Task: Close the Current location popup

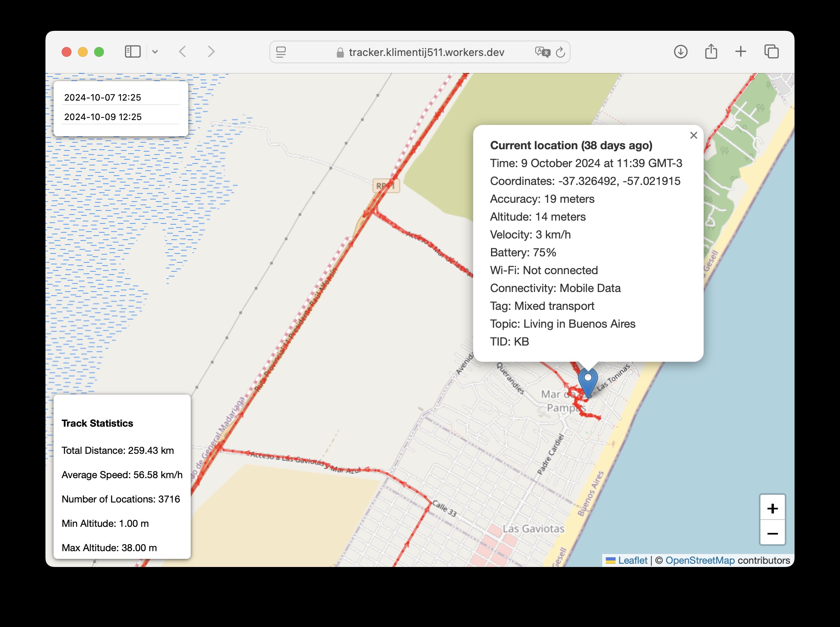Action: point(694,135)
